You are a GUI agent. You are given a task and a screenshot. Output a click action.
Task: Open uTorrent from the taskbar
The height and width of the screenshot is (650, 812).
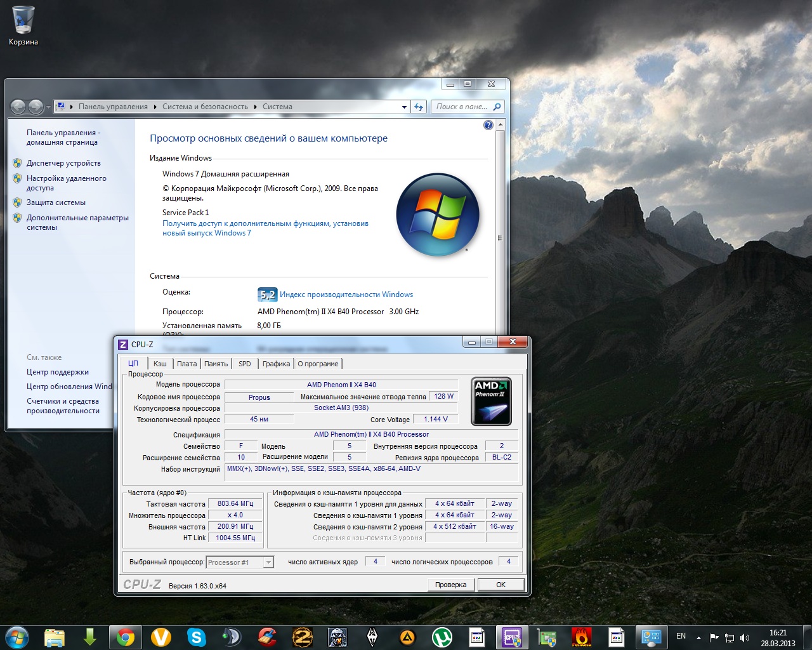point(442,637)
